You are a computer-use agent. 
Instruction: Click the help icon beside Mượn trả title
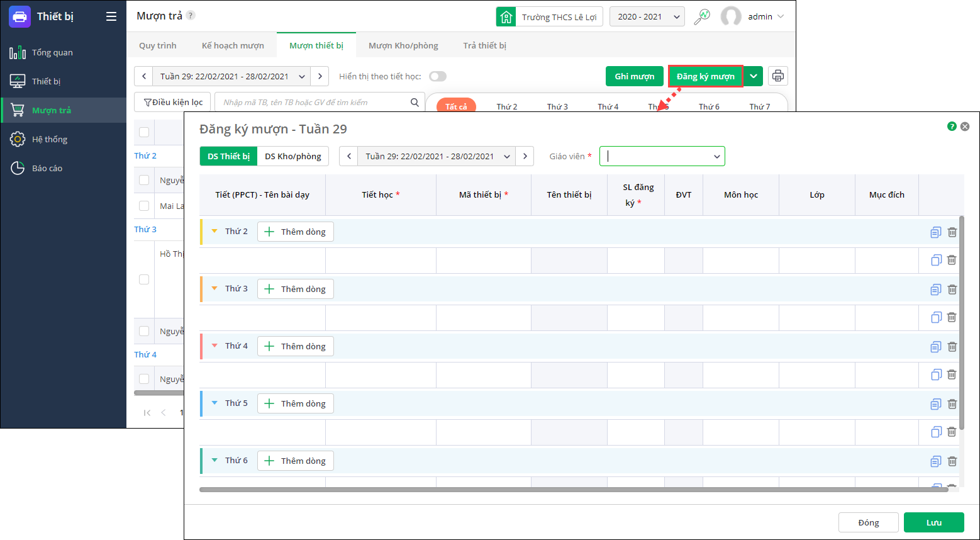tap(191, 15)
